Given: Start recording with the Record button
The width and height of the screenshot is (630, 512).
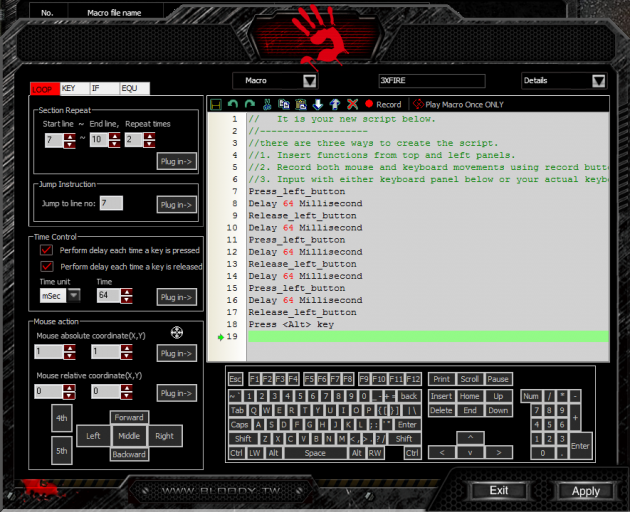Looking at the screenshot, I should (383, 104).
